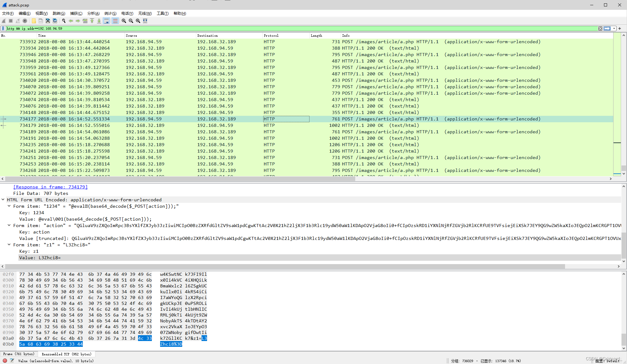Image resolution: width=627 pixels, height=364 pixels.
Task: Open the 文件(F) menu
Action: 8,13
